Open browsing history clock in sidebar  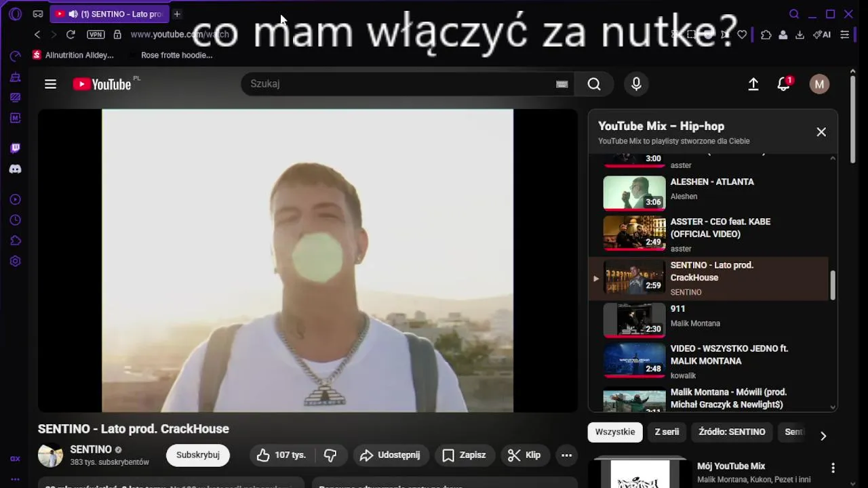(15, 220)
